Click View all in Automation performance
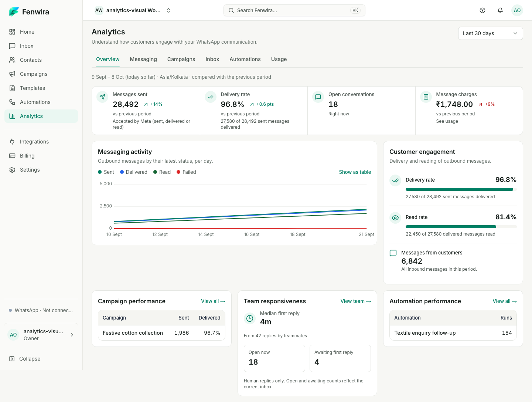This screenshot has width=532, height=402. tap(505, 301)
